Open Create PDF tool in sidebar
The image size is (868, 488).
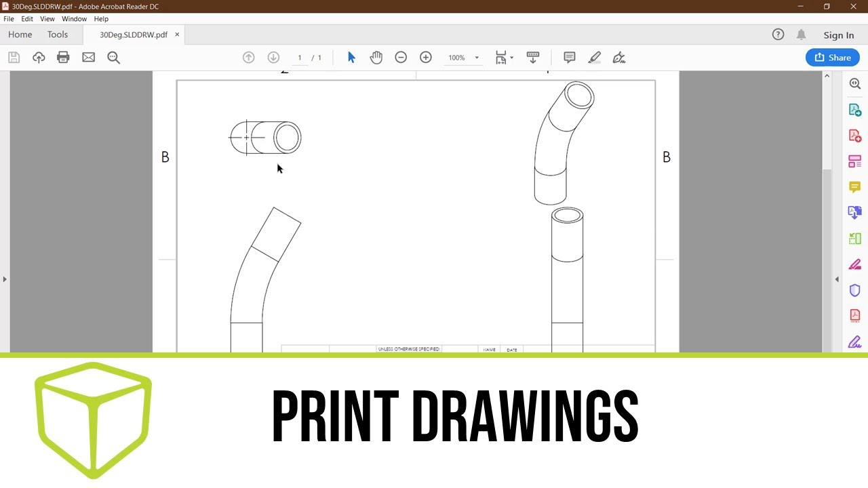(855, 136)
